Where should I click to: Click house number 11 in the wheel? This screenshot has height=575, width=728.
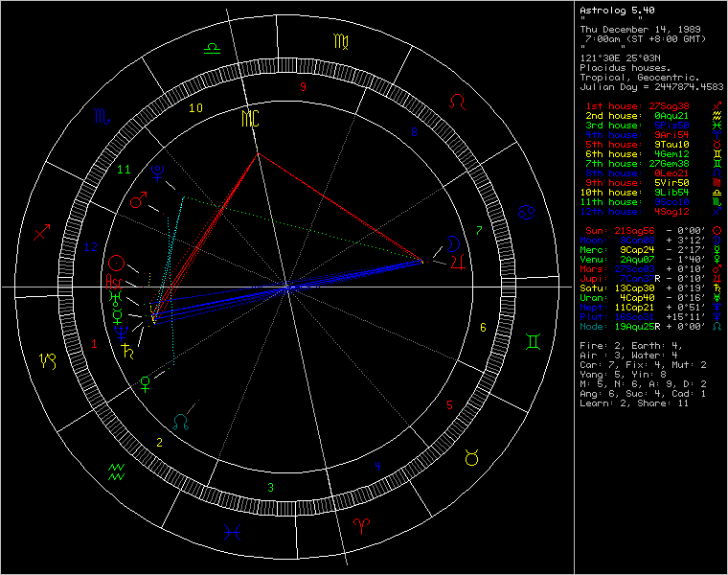point(124,170)
